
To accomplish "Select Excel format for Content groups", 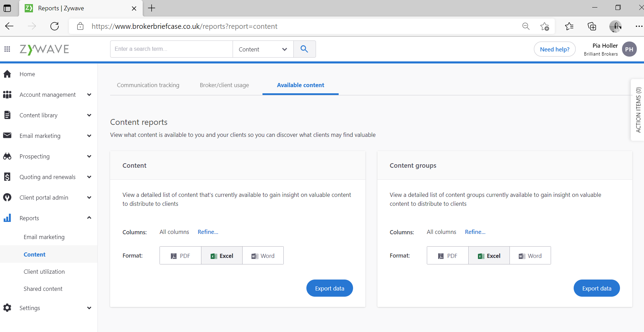I will (x=489, y=256).
